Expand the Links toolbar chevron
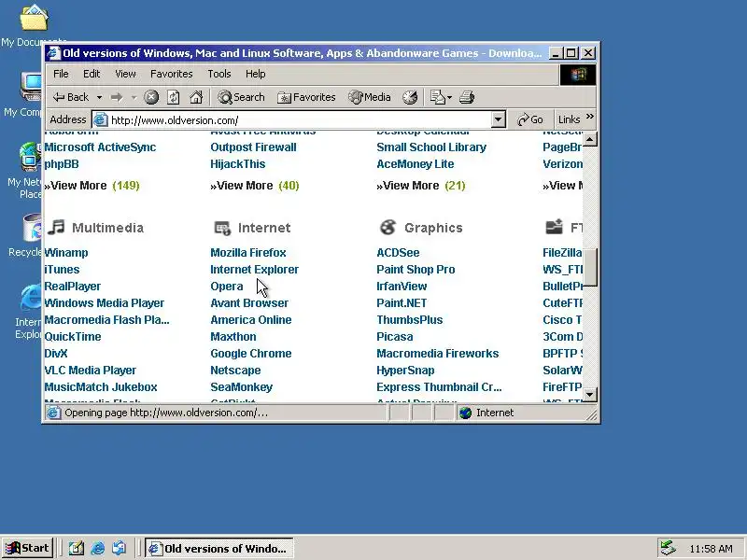Viewport: 747px width, 560px height. (x=590, y=117)
